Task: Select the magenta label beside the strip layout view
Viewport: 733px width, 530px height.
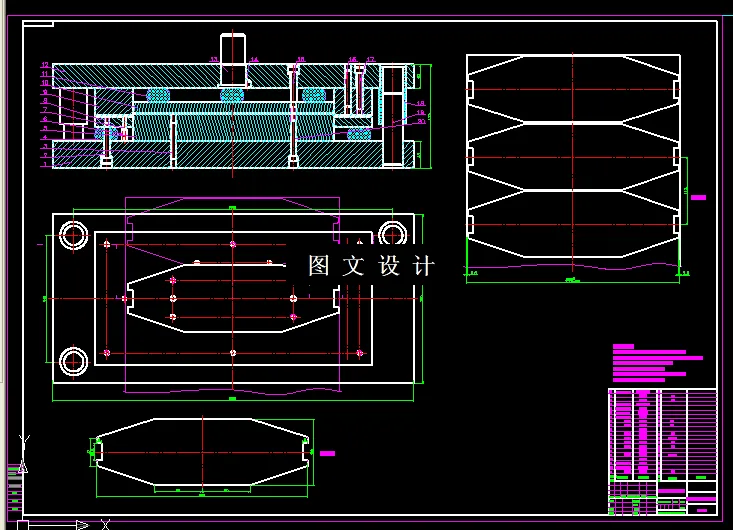Action: click(x=698, y=198)
